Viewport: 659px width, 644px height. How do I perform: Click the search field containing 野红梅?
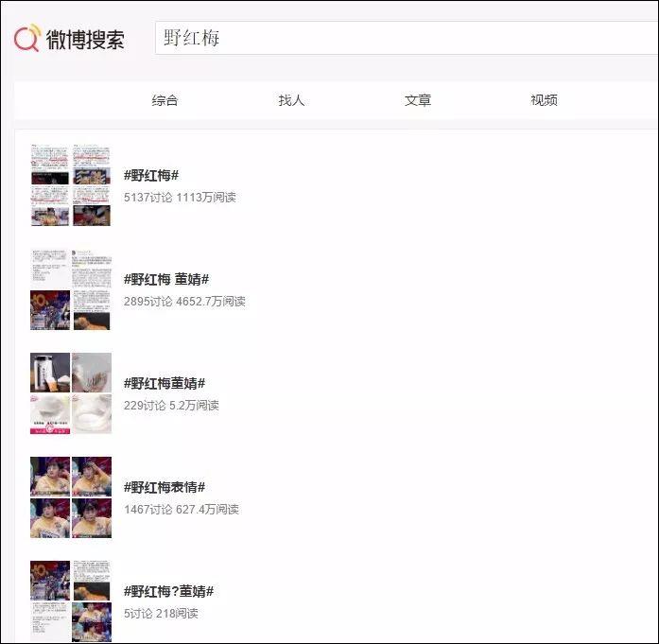click(407, 39)
